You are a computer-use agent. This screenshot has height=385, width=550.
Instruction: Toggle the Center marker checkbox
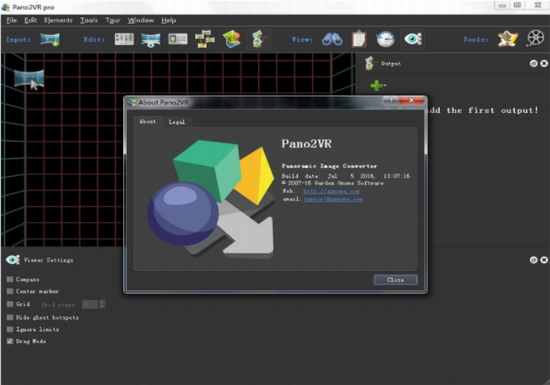[10, 291]
